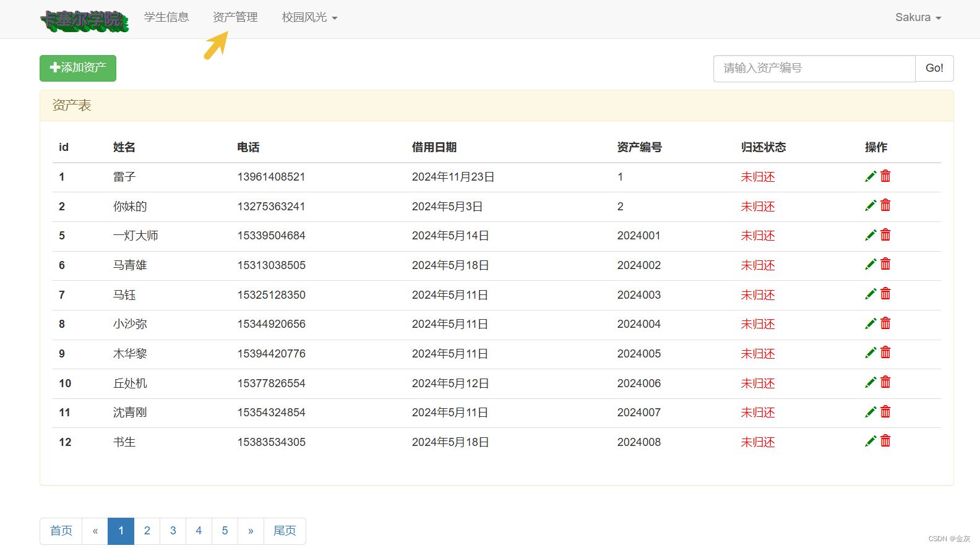Click date 2024年11月23日
The width and height of the screenshot is (980, 548).
click(453, 177)
